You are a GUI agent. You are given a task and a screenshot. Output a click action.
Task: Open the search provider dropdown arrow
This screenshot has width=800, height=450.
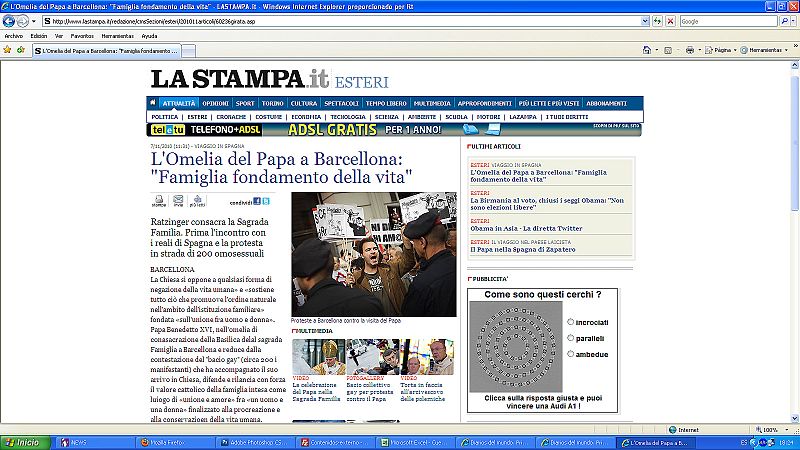pyautogui.click(x=794, y=21)
